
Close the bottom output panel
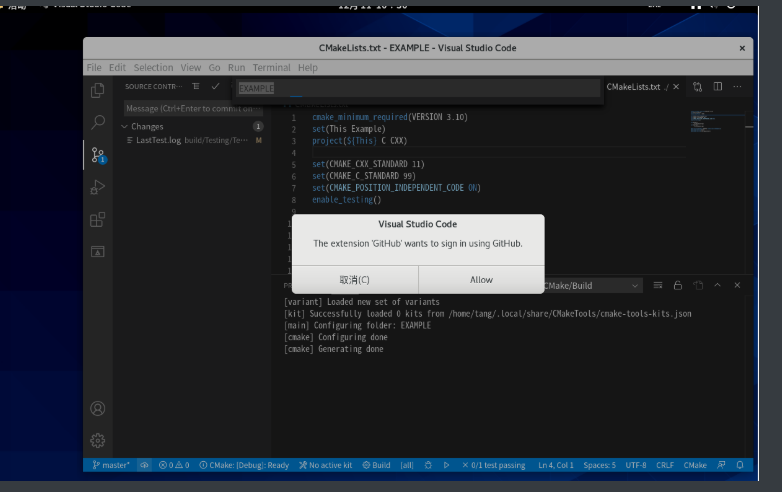(737, 285)
